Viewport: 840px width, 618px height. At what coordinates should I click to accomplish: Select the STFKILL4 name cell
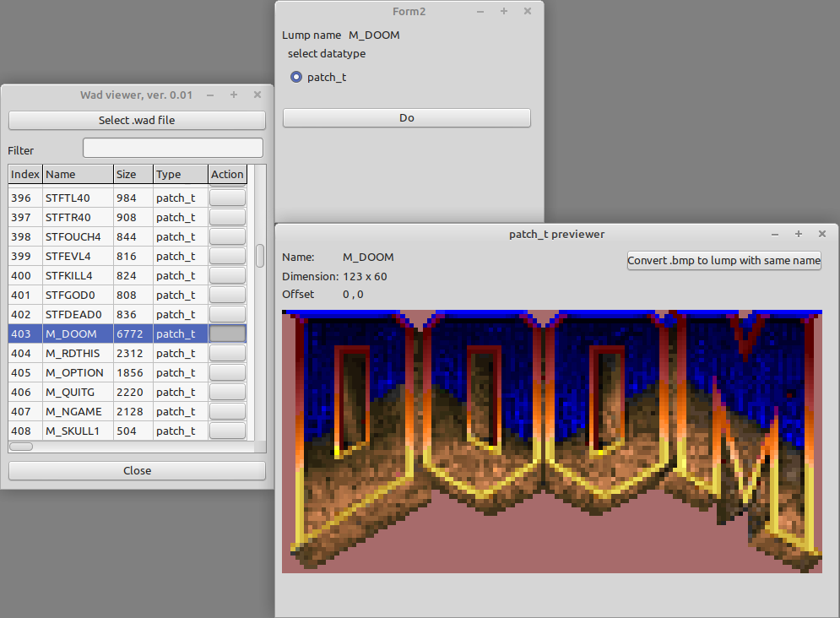(79, 275)
